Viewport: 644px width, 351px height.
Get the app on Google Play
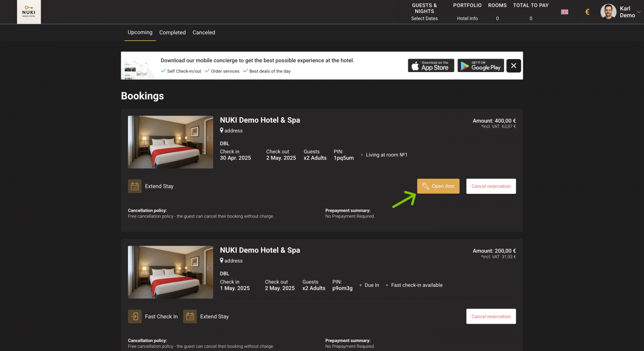click(481, 66)
